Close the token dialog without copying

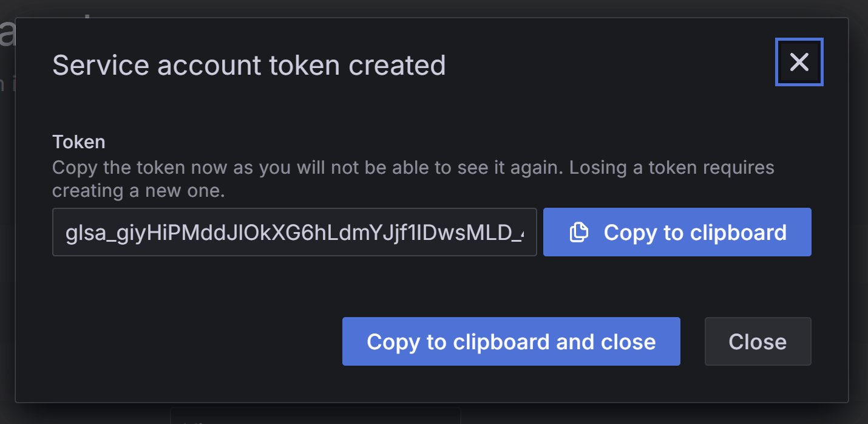[758, 341]
